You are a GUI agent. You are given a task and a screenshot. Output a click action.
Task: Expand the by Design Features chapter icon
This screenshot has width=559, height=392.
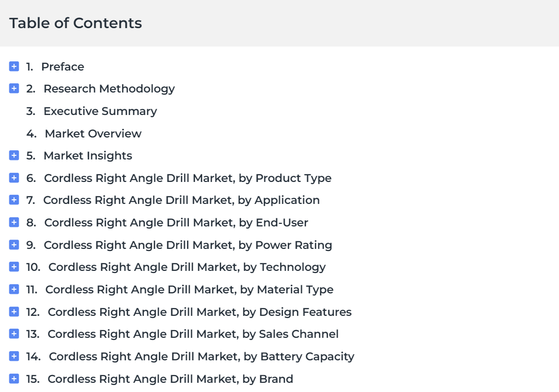[14, 312]
